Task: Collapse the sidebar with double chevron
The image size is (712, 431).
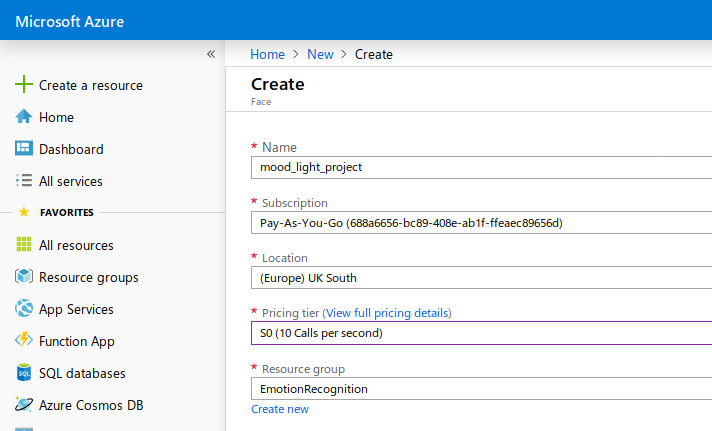Action: (x=211, y=54)
